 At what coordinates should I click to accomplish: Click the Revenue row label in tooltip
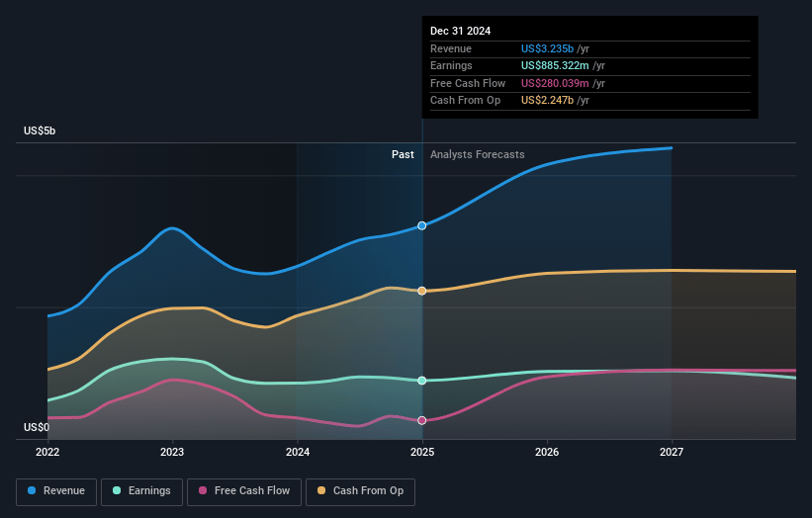[x=451, y=48]
